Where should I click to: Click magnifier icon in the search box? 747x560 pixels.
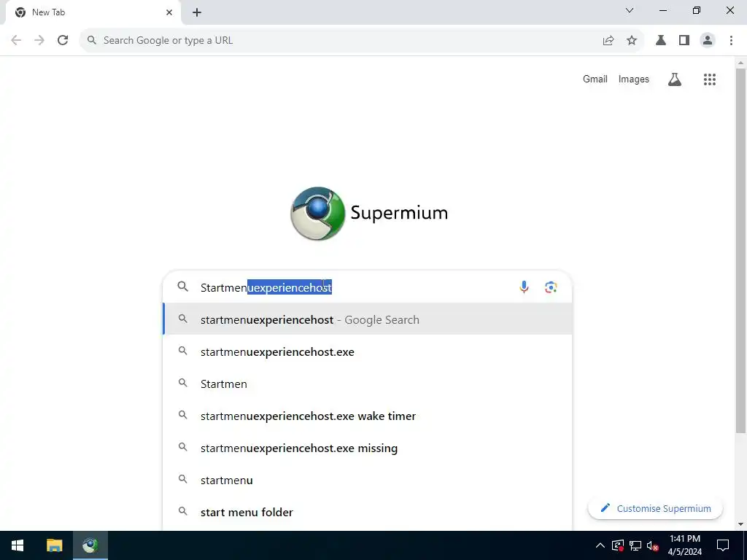point(183,287)
